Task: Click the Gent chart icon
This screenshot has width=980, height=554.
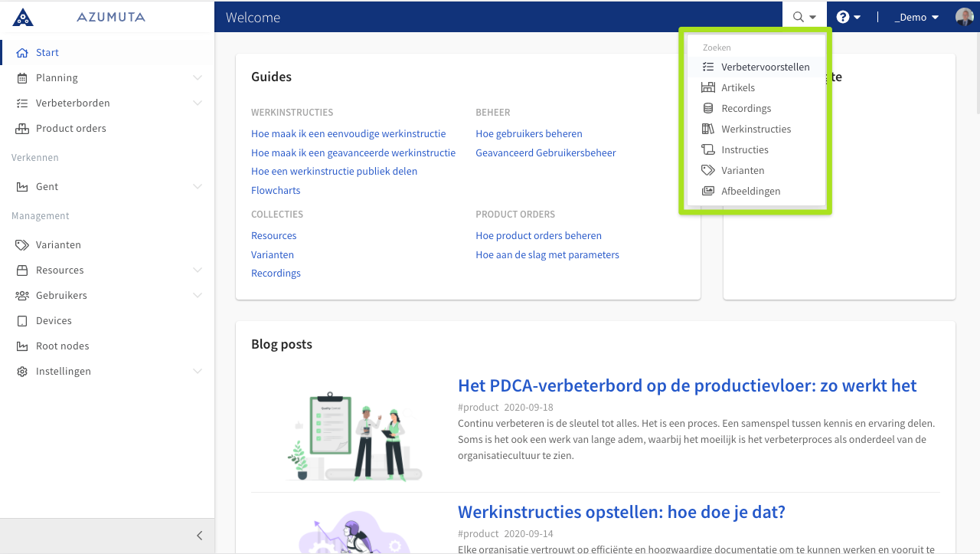Action: point(21,187)
